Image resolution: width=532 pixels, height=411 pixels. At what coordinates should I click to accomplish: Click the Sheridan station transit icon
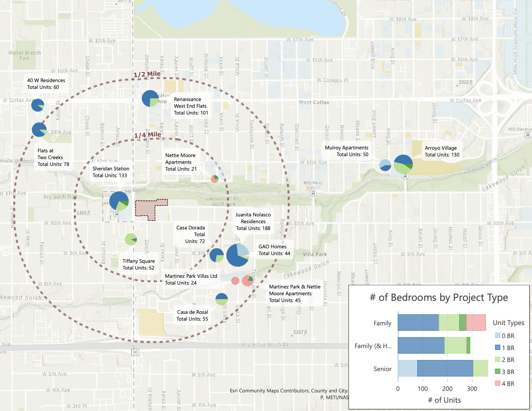tap(117, 213)
